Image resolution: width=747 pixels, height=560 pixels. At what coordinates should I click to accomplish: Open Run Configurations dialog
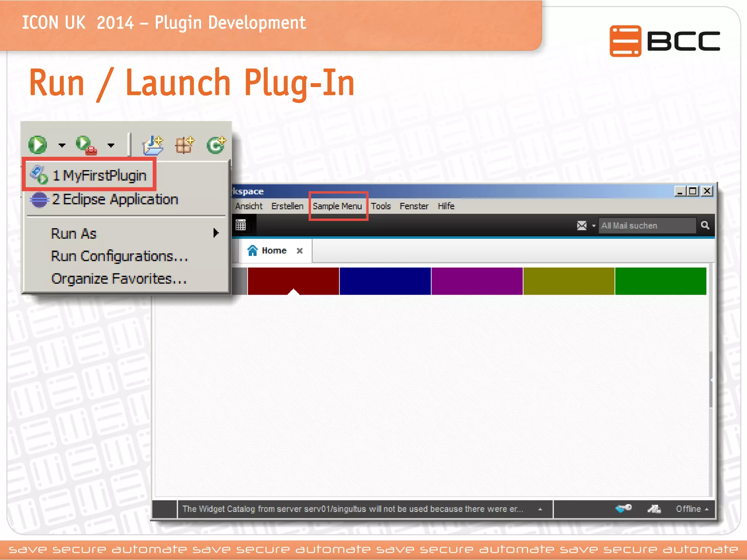pos(119,256)
